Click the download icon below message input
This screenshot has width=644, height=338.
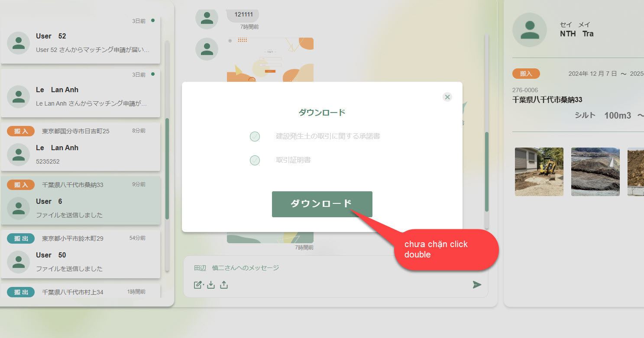(211, 285)
